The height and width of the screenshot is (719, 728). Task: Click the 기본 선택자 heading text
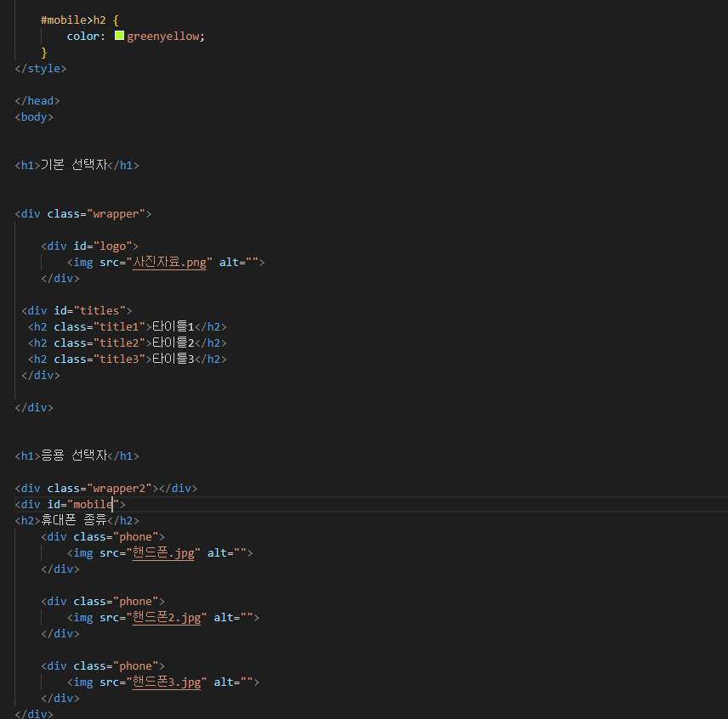74,165
